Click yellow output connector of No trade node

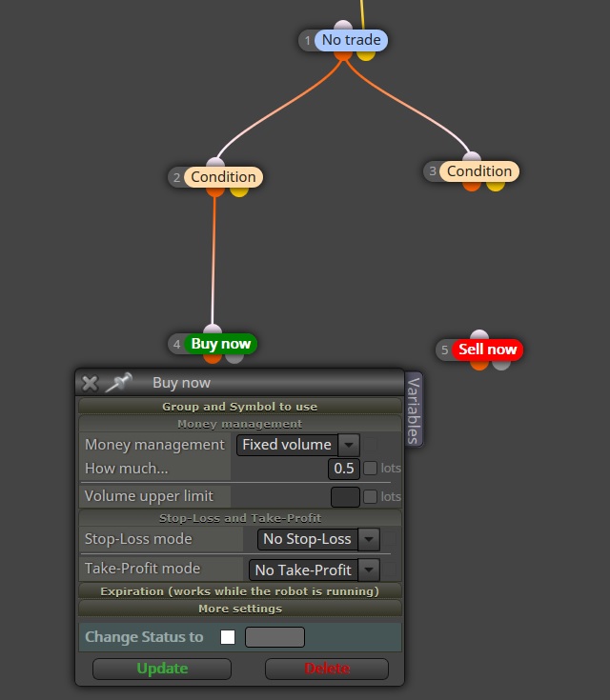[366, 56]
